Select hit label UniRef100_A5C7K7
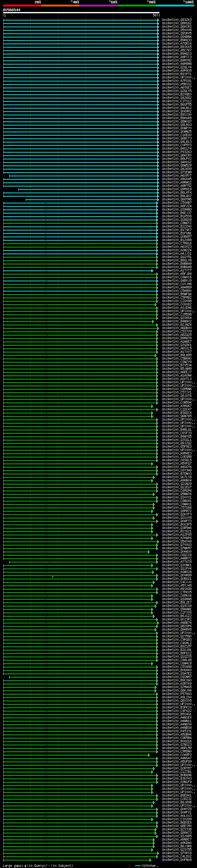This screenshot has height=868, width=197. click(x=177, y=50)
